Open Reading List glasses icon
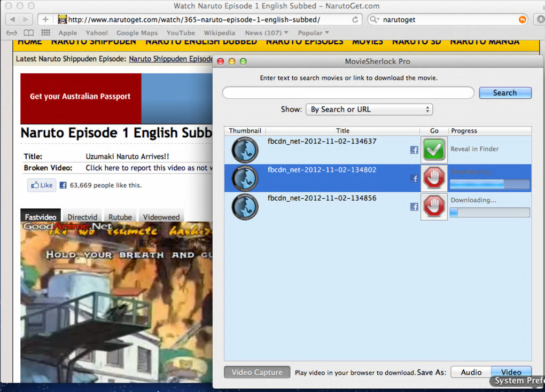Viewport: 545px width, 392px height. (x=11, y=33)
